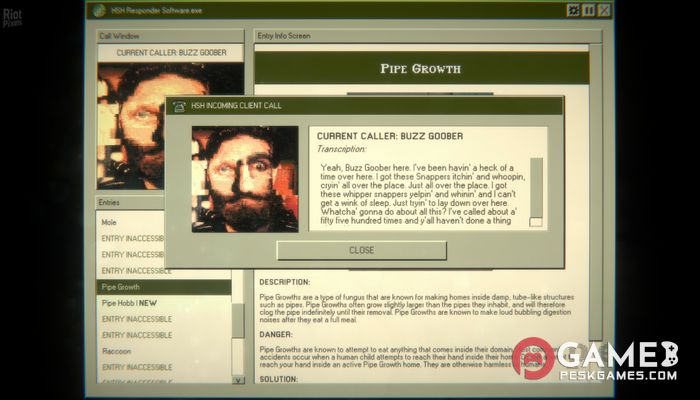Viewport: 700px width, 400px height.
Task: Open the settings gear icon in title bar
Action: coord(573,10)
